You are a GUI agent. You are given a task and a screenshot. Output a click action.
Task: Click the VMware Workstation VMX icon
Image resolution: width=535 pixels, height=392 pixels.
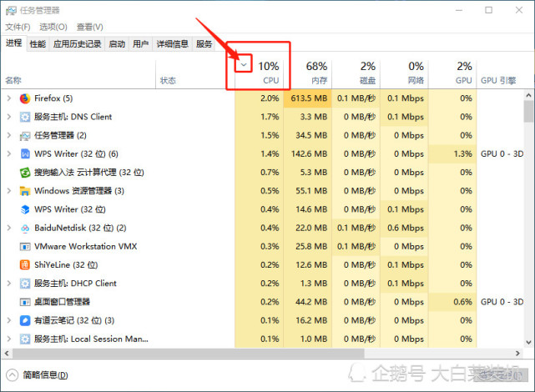[25, 246]
